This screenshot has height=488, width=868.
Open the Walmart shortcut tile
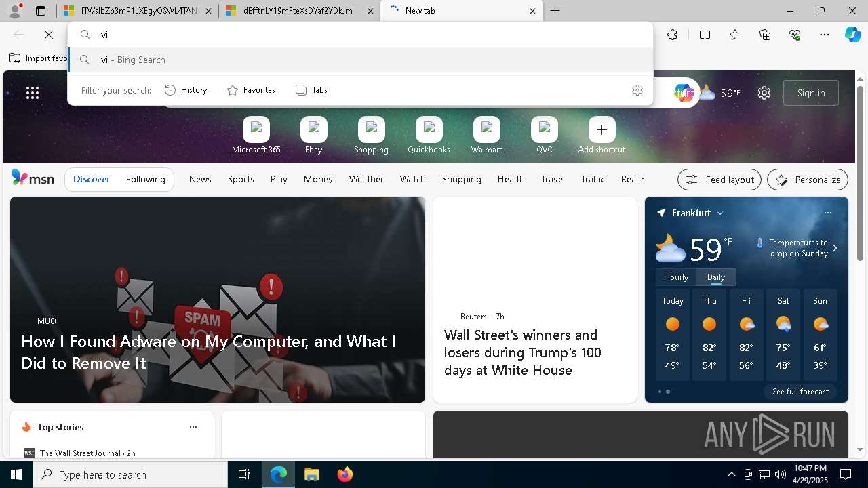pos(486,136)
